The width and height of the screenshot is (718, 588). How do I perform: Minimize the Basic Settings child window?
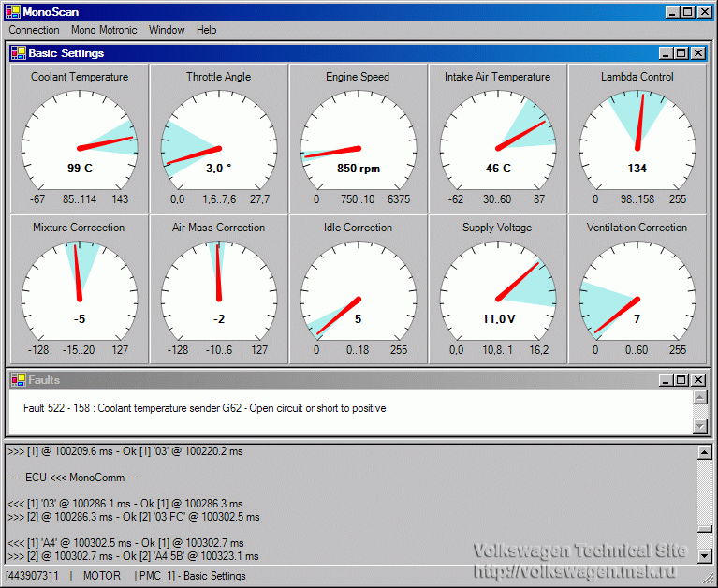point(666,53)
